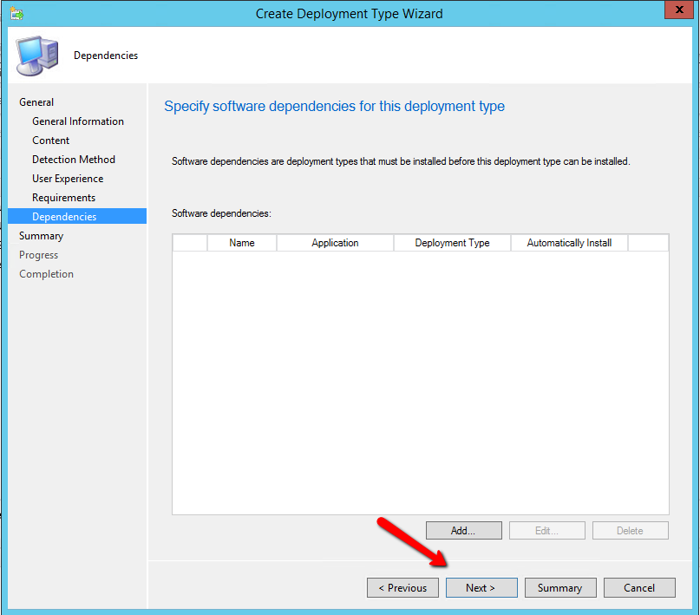Screen dimensions: 700x615
Task: Cancel the deployment type wizard
Action: pyautogui.click(x=639, y=588)
